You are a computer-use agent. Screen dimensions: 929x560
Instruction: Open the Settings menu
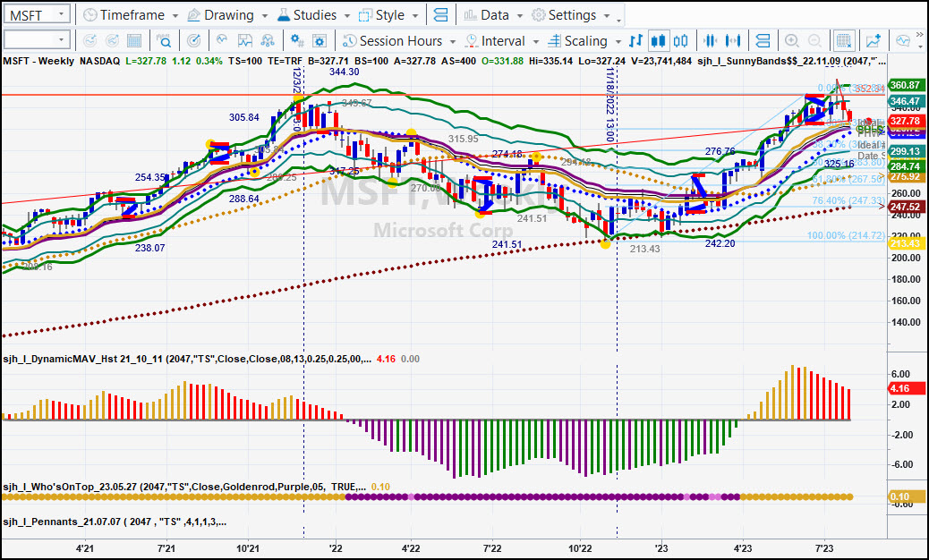click(571, 15)
